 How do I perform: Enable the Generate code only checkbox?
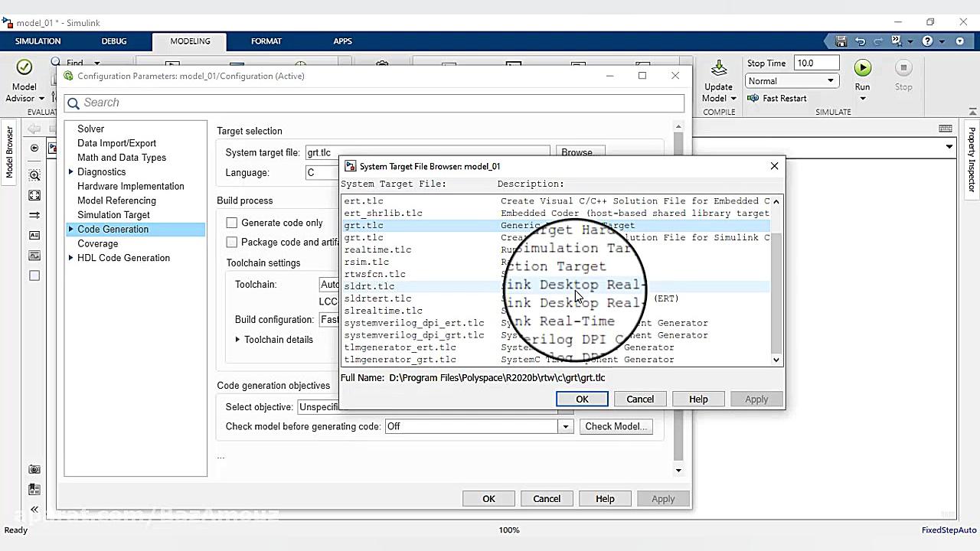(232, 223)
